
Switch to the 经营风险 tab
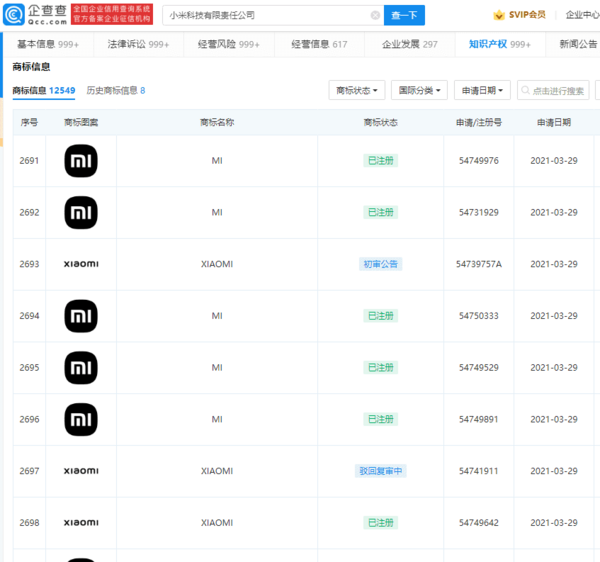(229, 44)
